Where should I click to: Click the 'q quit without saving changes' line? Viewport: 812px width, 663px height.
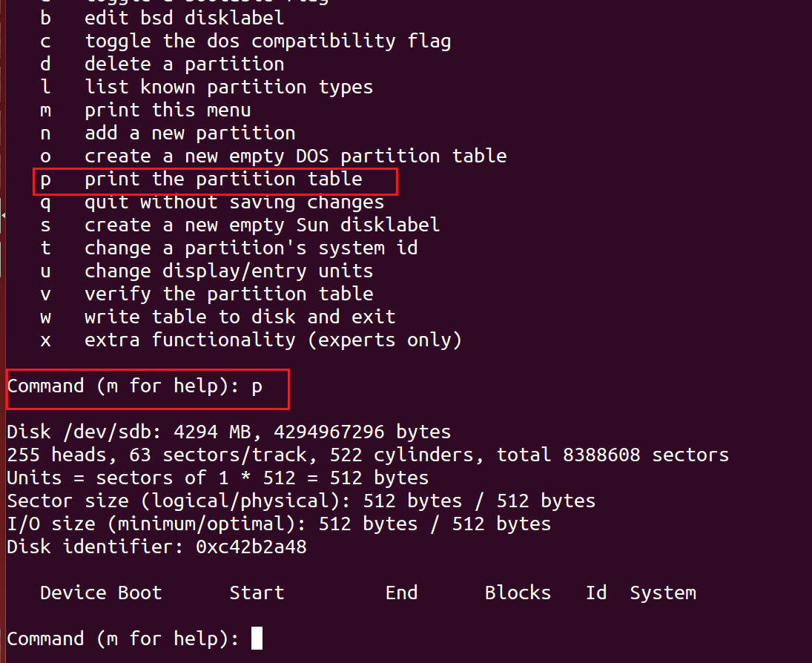pos(212,202)
